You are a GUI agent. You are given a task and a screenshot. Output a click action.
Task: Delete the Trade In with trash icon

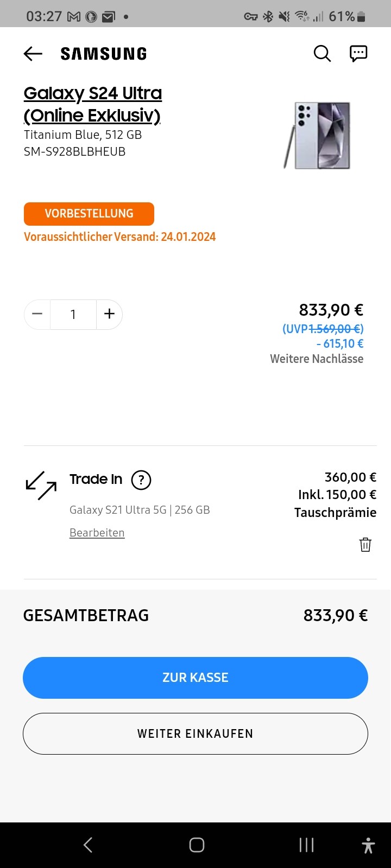[365, 545]
